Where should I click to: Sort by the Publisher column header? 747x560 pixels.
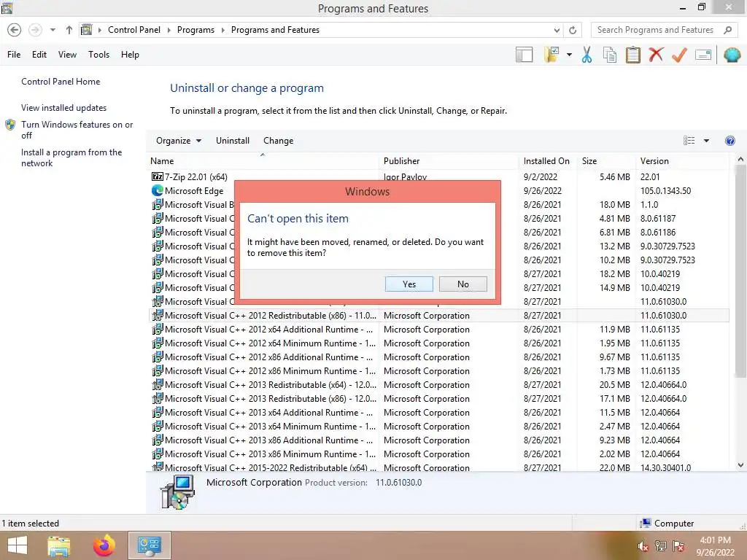[449, 161]
